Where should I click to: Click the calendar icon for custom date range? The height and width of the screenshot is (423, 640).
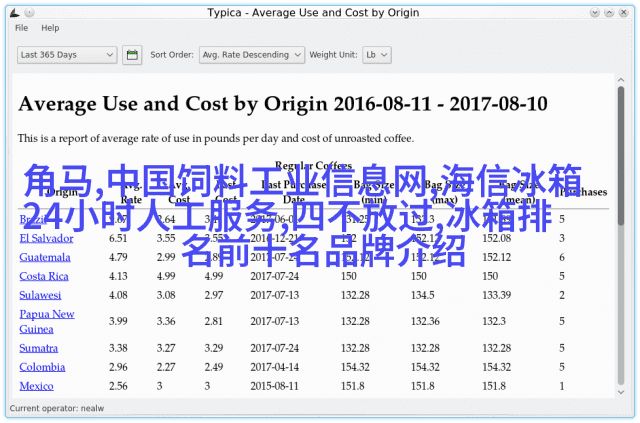coord(132,55)
